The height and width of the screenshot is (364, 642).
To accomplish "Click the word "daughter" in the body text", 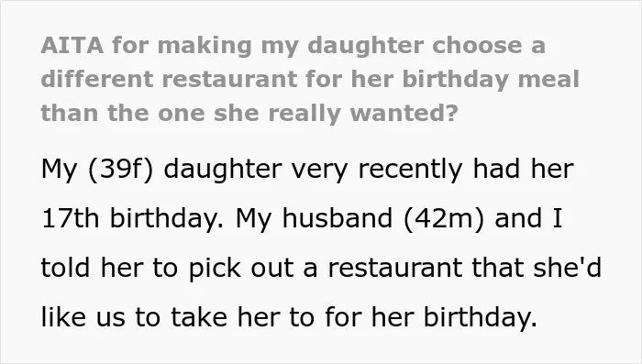I will click(x=223, y=169).
